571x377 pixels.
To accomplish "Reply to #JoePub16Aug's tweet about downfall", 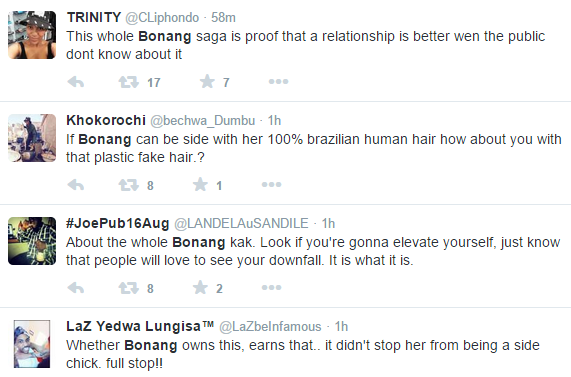I will click(x=76, y=288).
